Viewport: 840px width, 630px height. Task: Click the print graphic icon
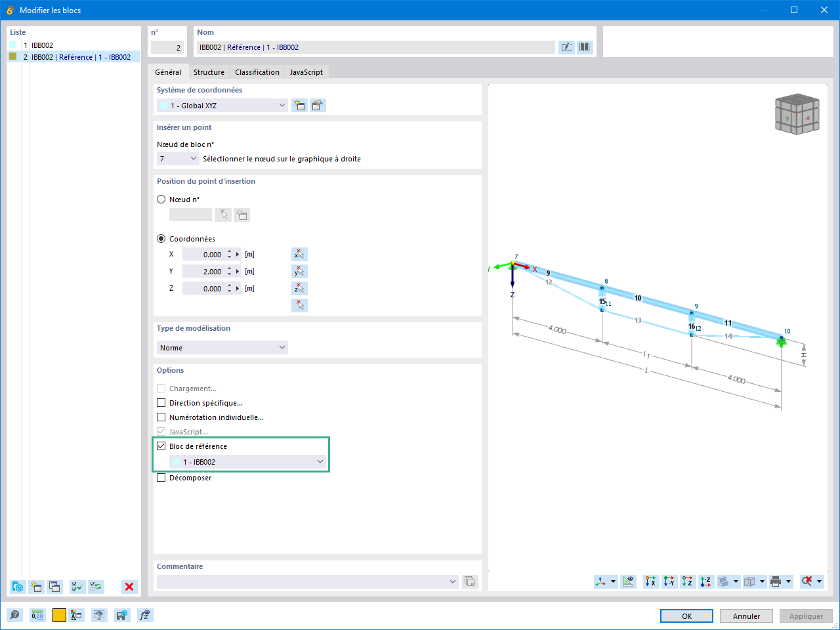776,581
